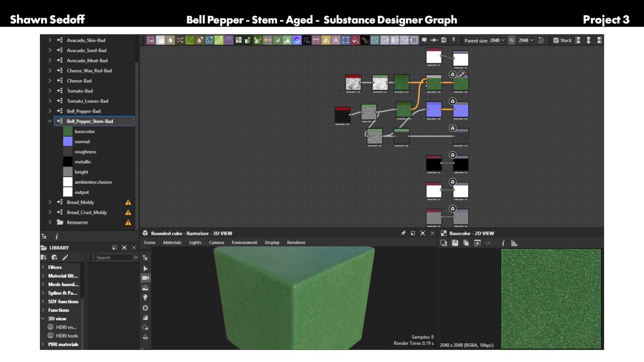The image size is (644, 362).
Task: Reset the parent size to default
Action: tap(541, 40)
